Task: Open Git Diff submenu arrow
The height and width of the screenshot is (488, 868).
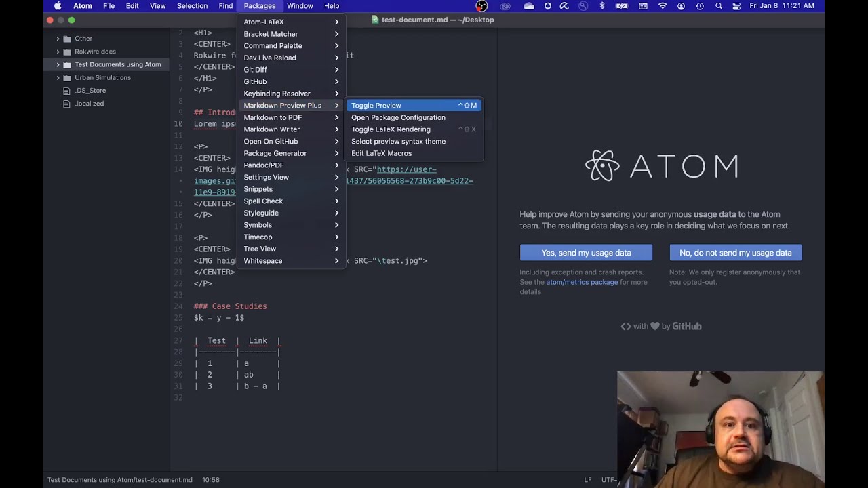Action: [x=336, y=70]
